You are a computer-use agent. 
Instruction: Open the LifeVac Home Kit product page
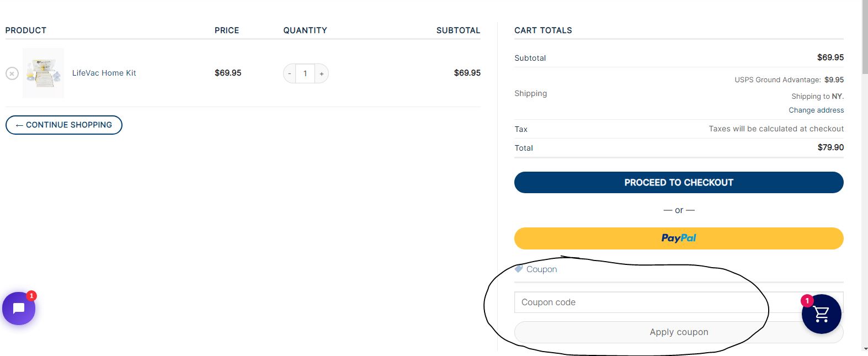(104, 73)
